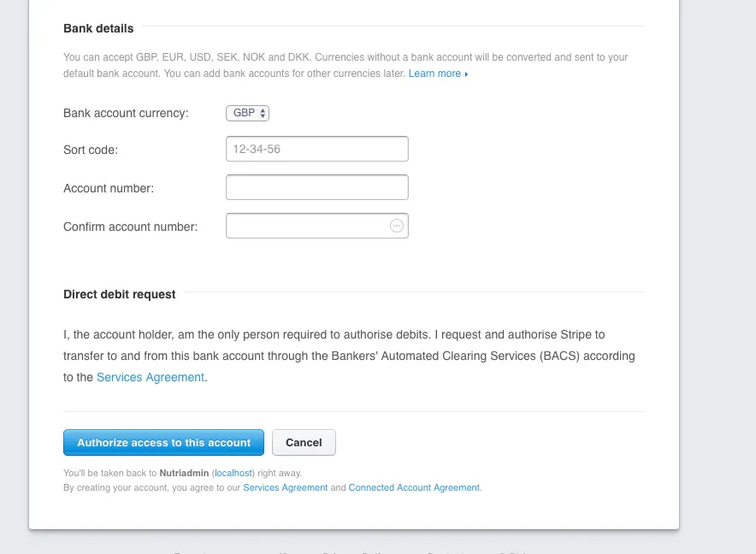The width and height of the screenshot is (756, 554).
Task: Click the arrow icon beside Learn more
Action: (x=466, y=74)
